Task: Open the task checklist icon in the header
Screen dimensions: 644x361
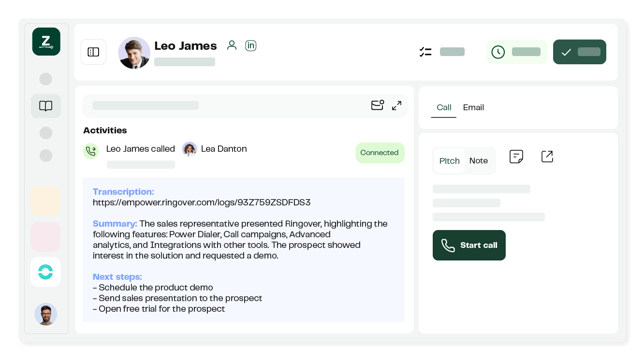Action: pyautogui.click(x=425, y=52)
